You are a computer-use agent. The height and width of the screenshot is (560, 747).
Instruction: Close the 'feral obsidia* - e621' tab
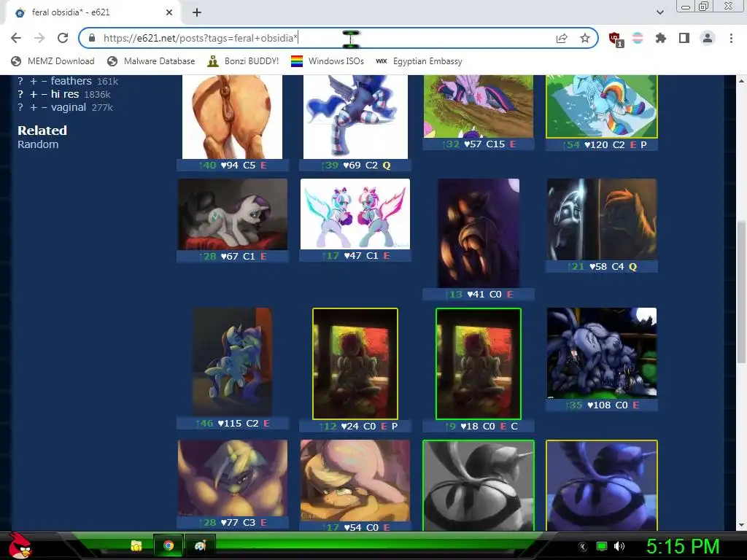[169, 13]
